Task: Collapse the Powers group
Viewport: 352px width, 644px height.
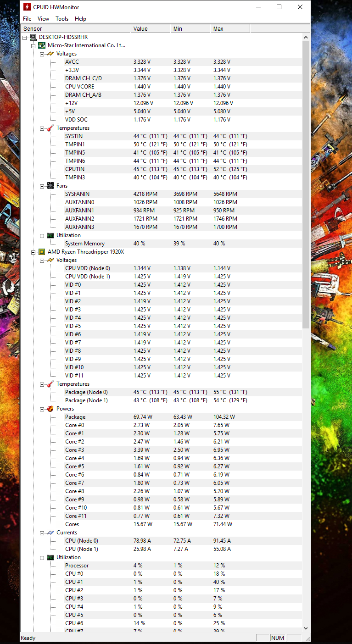Action: tap(42, 409)
